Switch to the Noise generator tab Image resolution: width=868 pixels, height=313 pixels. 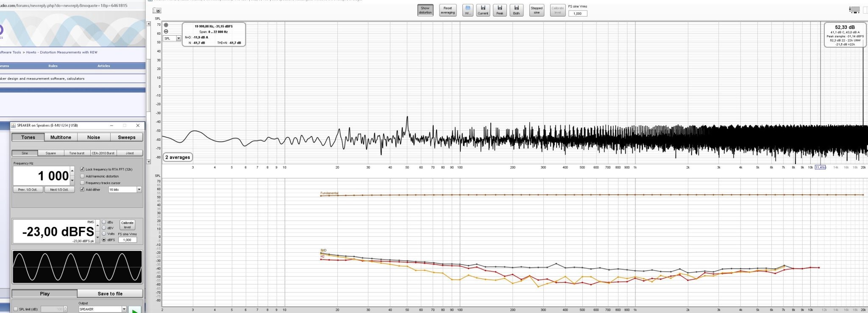click(94, 137)
